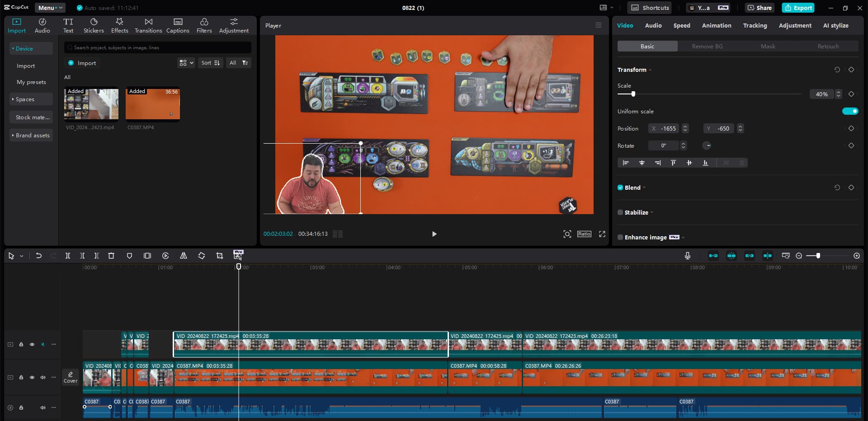Click the zoom-in timeline plus icon
Screen dimensions: 868x421
[x=857, y=256]
